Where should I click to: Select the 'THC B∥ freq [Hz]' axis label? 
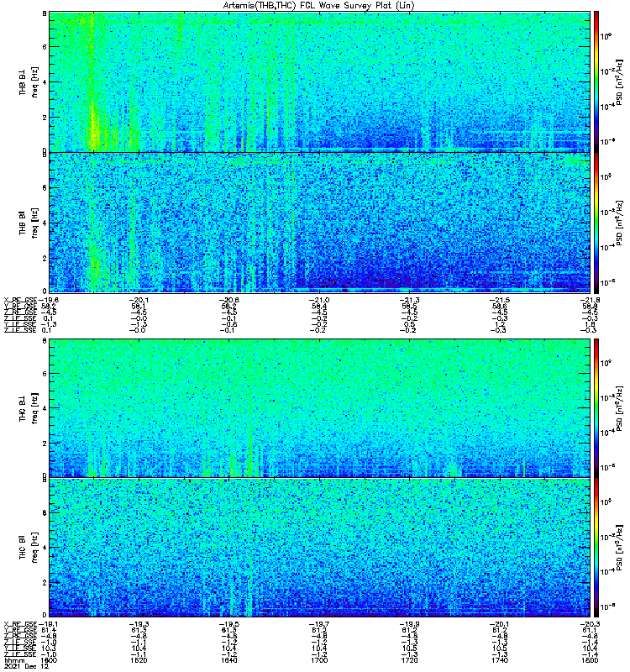coord(29,548)
